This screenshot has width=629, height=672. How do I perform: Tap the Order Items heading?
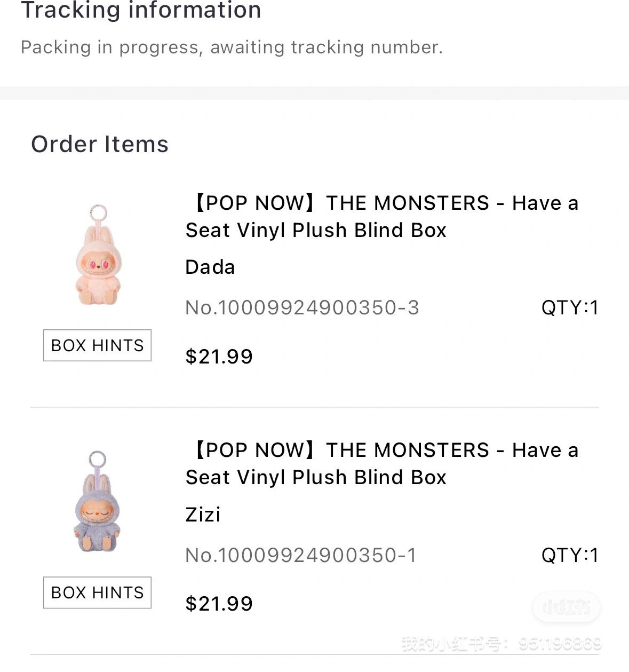pyautogui.click(x=100, y=144)
